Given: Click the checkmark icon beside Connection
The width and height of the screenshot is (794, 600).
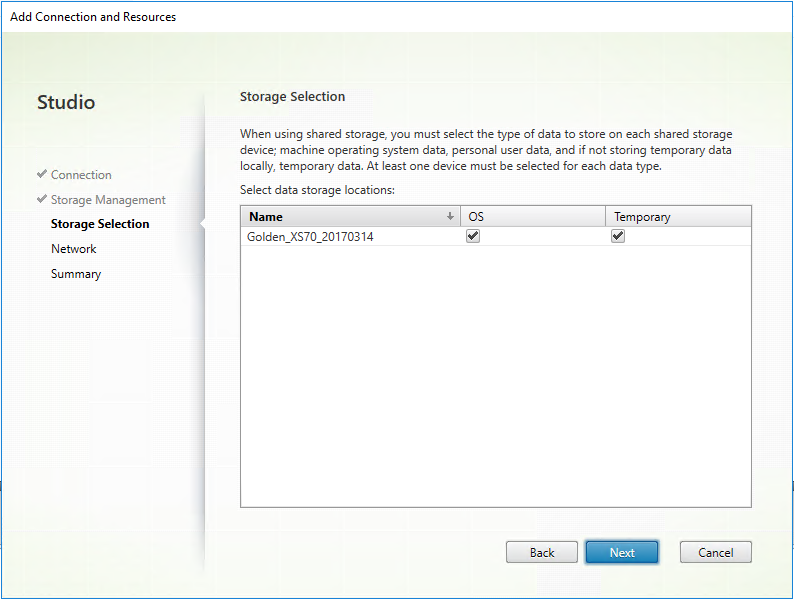Looking at the screenshot, I should 42,175.
